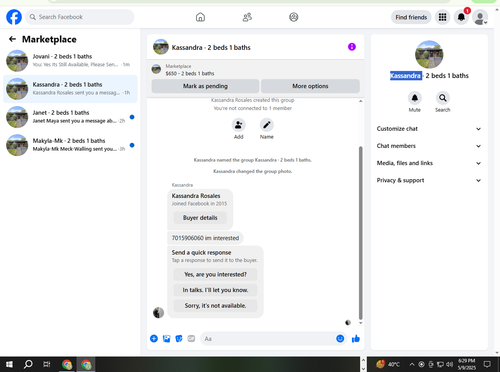Click the Facebook logo icon

(x=14, y=17)
